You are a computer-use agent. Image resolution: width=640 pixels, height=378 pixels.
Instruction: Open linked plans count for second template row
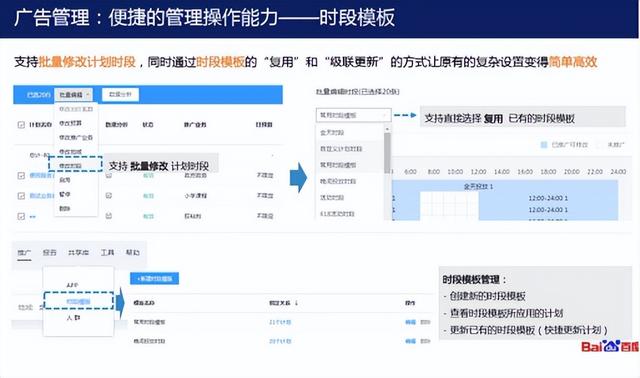pyautogui.click(x=280, y=341)
